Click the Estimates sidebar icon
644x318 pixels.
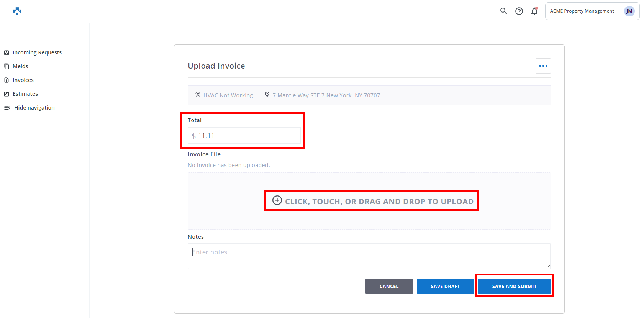tap(7, 94)
